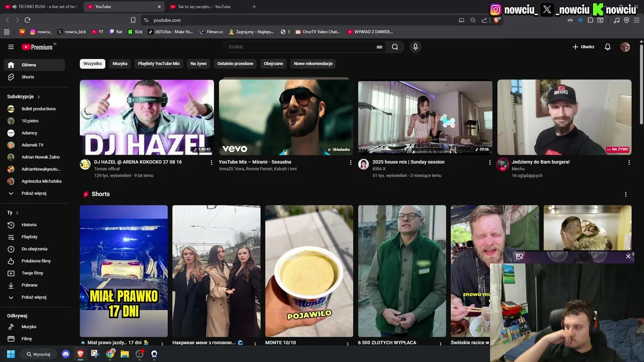Open more options for DJ HAZEL video

pyautogui.click(x=211, y=162)
